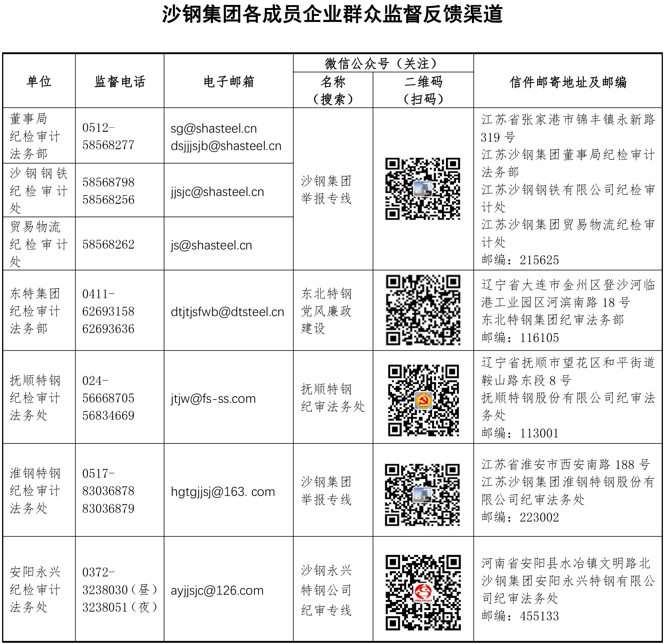This screenshot has height=644, width=665.
Task: Click the page title 沙钢集团各成员企业群众监督反馈渠道
Action: pyautogui.click(x=332, y=14)
